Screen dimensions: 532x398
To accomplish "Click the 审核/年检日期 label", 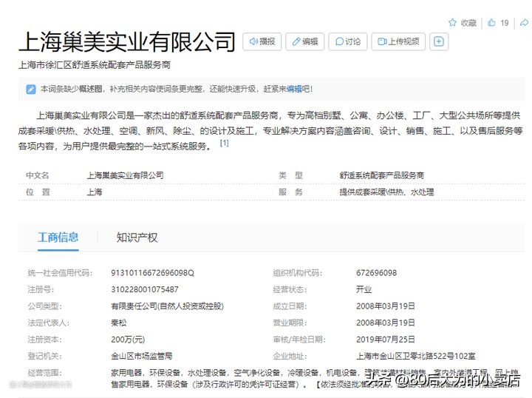I will coord(299,340).
